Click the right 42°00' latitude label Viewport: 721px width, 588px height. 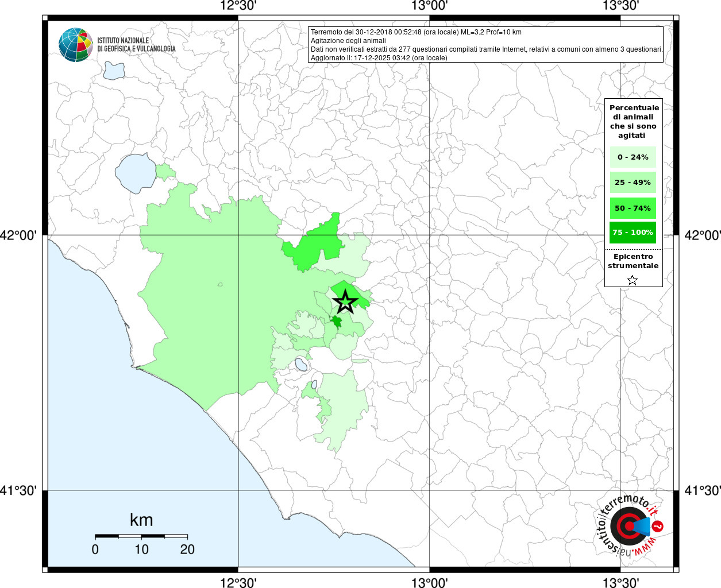pos(703,235)
